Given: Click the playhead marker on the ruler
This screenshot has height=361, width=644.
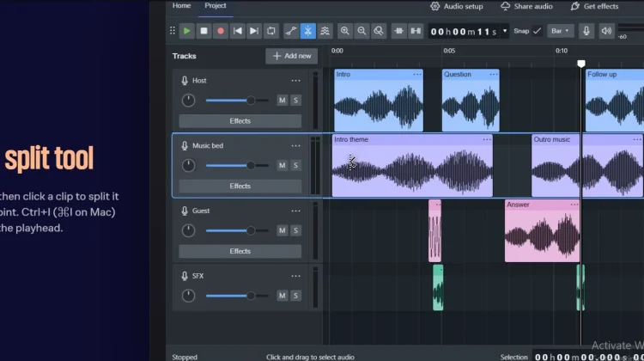Looking at the screenshot, I should [x=581, y=64].
